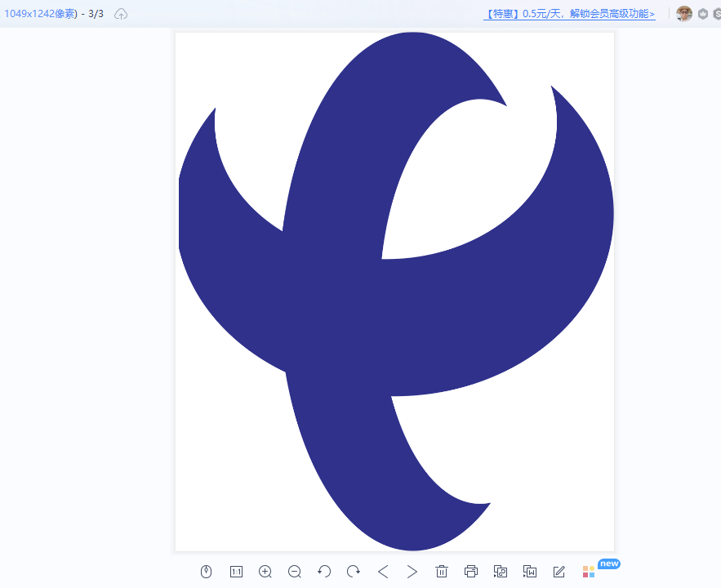
Task: Open the user avatar profile
Action: coord(684,14)
